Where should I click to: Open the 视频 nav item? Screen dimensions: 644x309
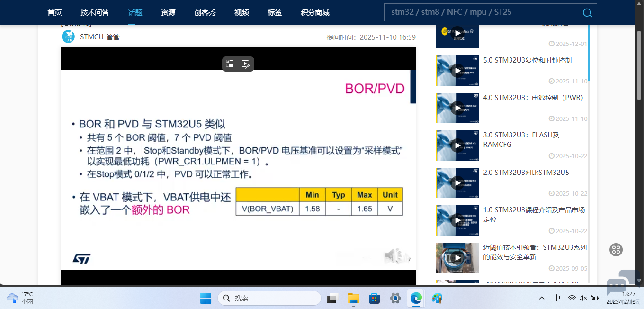pos(241,13)
